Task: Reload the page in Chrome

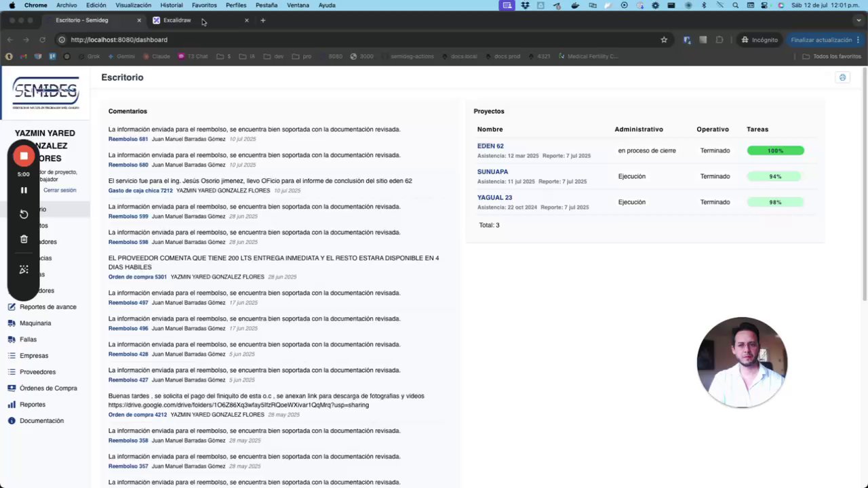Action: [42, 40]
